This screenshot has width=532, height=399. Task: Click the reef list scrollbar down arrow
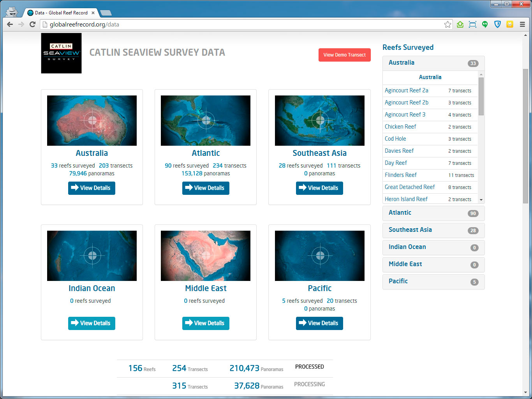(x=481, y=200)
